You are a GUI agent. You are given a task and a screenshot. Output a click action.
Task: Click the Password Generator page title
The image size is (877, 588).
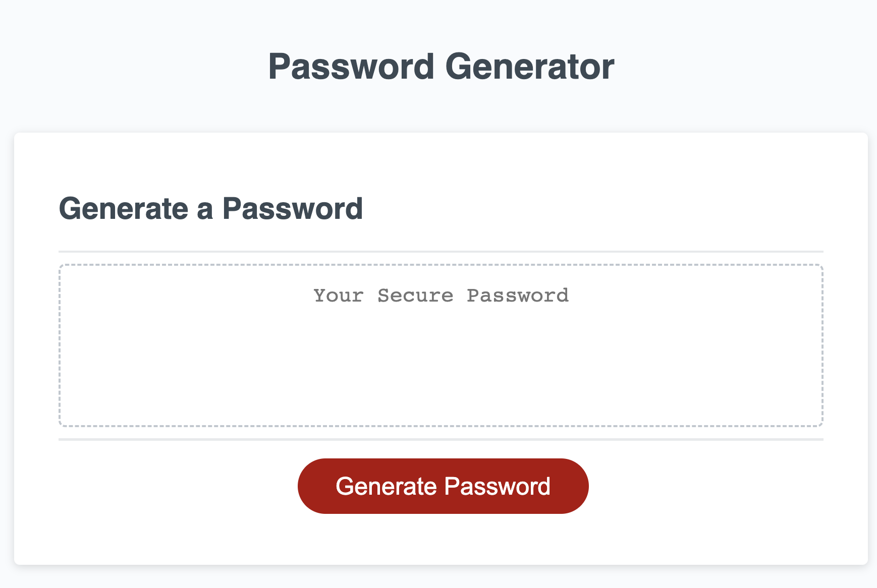tap(441, 66)
